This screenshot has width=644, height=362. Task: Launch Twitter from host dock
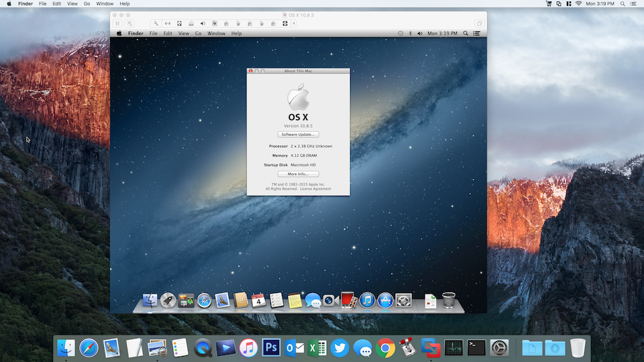339,348
